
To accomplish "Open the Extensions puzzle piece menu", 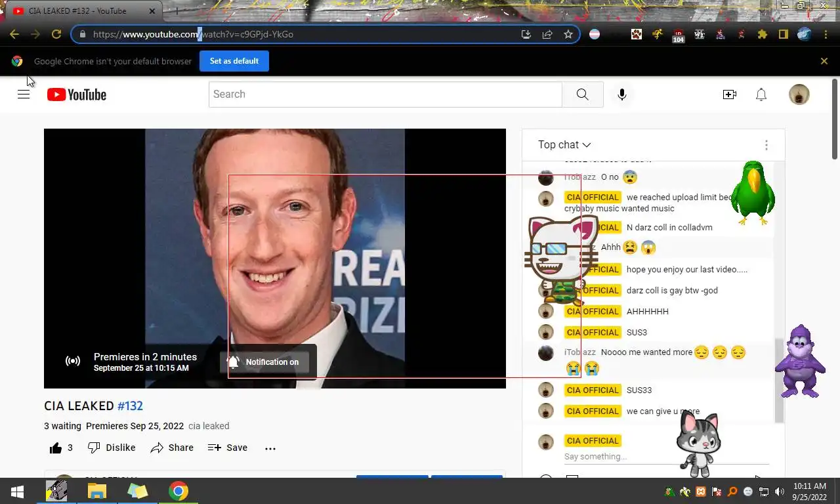I will (763, 34).
